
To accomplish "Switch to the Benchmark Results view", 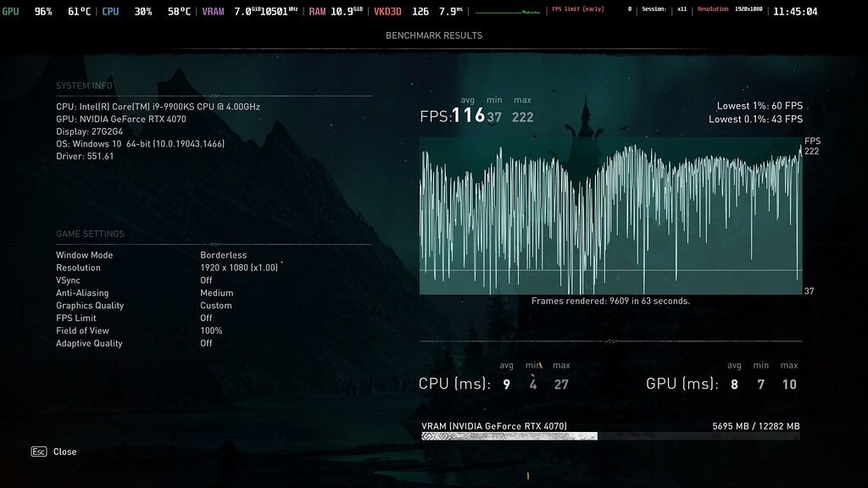I will click(x=433, y=35).
